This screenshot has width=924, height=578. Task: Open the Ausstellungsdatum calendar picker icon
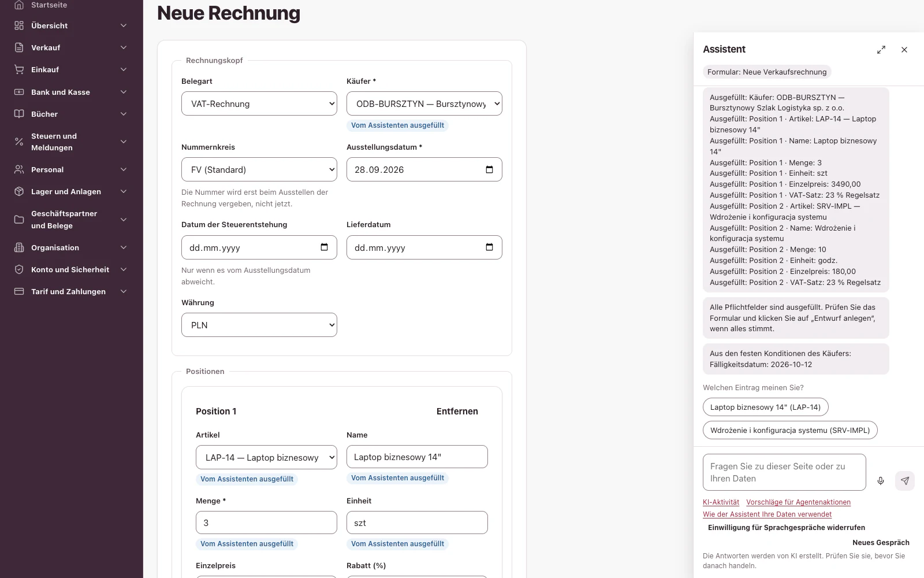click(x=489, y=169)
